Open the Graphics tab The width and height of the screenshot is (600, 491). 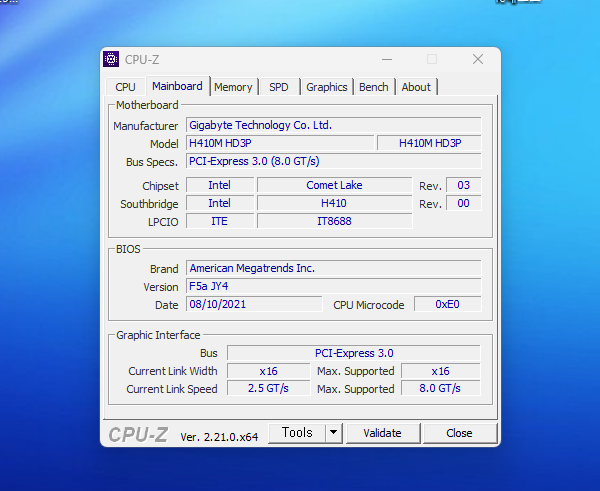coord(327,87)
